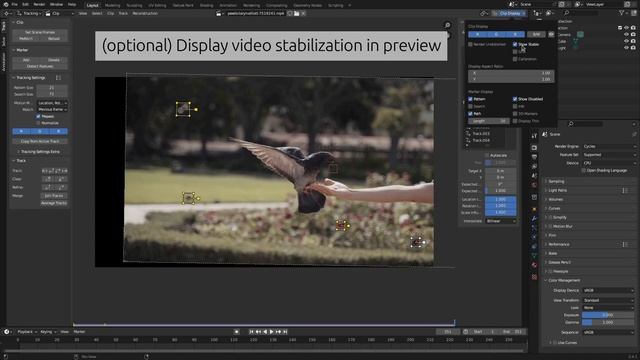Expand the Volumes panel
Screen dimensions: 640x360
coord(555,200)
